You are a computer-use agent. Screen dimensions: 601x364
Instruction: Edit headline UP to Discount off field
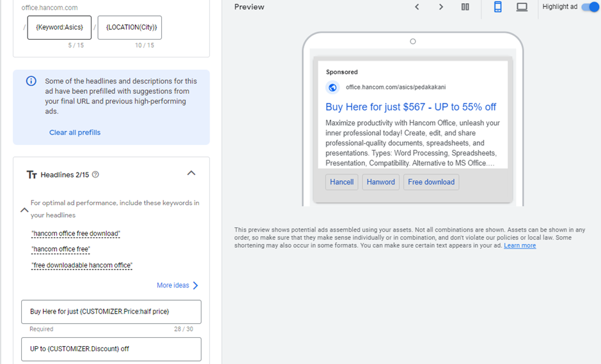pyautogui.click(x=111, y=349)
